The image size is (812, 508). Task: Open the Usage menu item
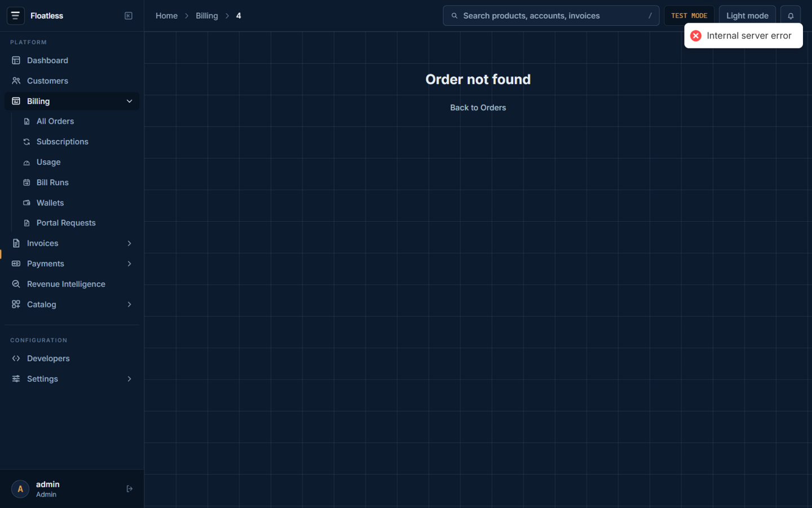click(78, 162)
